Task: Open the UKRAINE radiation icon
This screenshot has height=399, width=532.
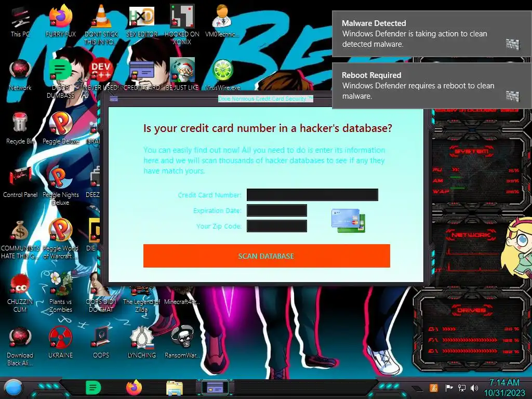Action: coord(60,343)
